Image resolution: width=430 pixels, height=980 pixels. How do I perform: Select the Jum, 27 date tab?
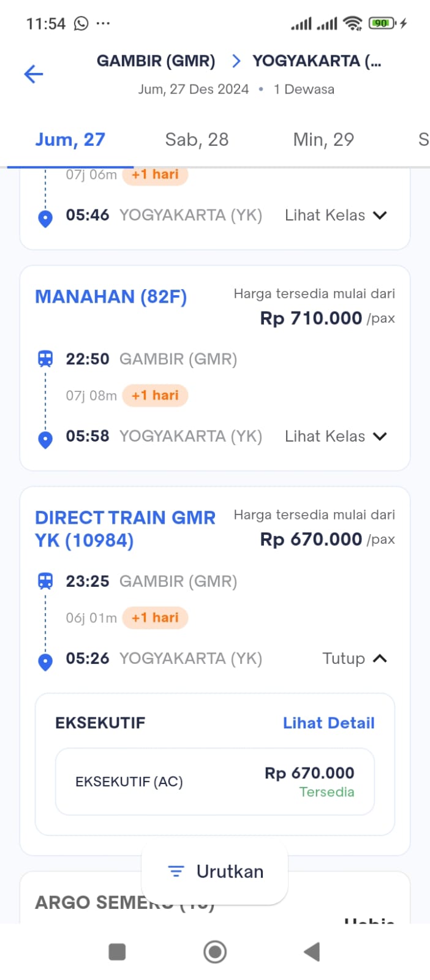click(70, 140)
